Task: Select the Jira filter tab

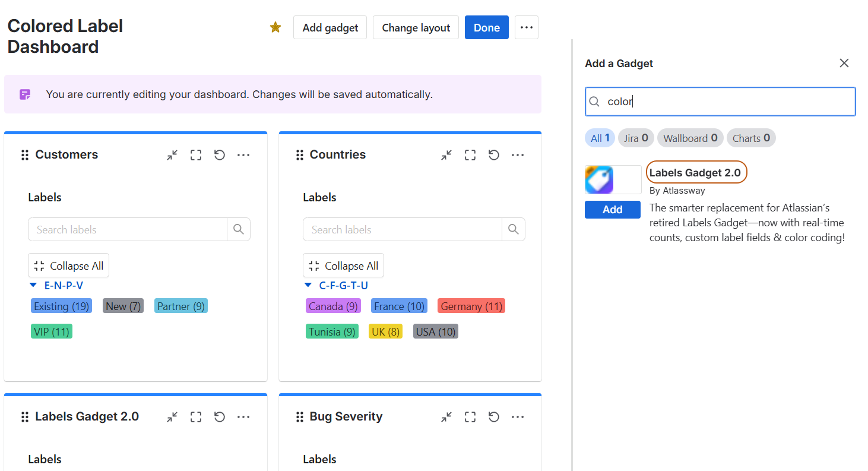Action: point(636,138)
